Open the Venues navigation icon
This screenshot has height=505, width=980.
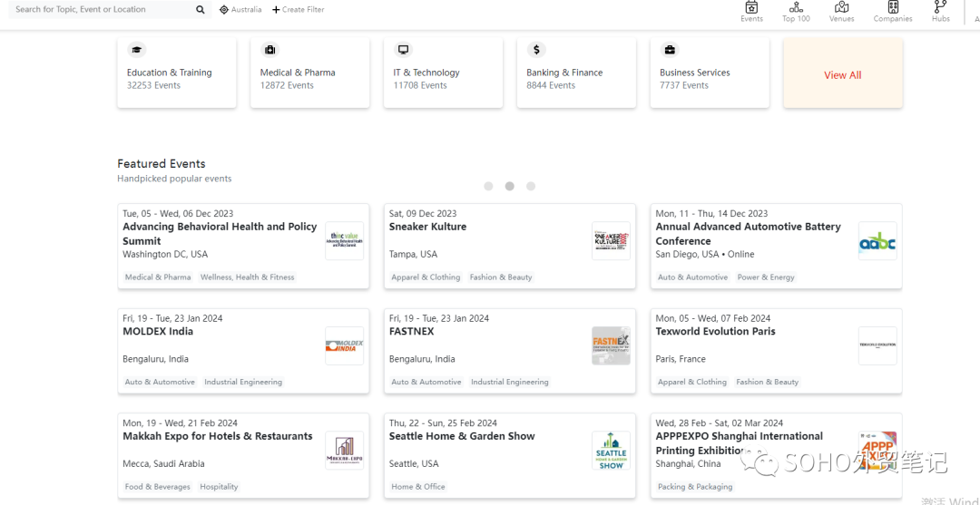pyautogui.click(x=841, y=8)
